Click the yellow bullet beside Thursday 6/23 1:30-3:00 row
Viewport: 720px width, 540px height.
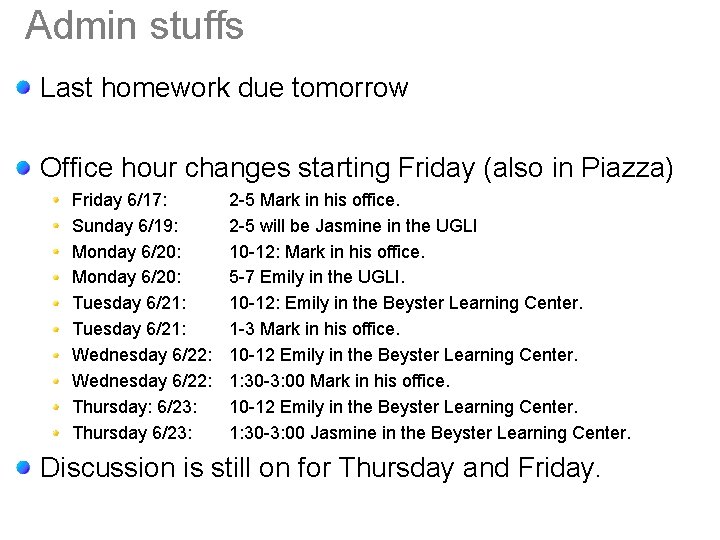60,433
